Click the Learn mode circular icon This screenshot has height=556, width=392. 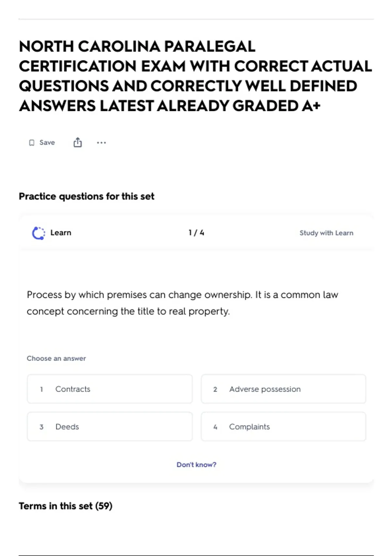(39, 233)
